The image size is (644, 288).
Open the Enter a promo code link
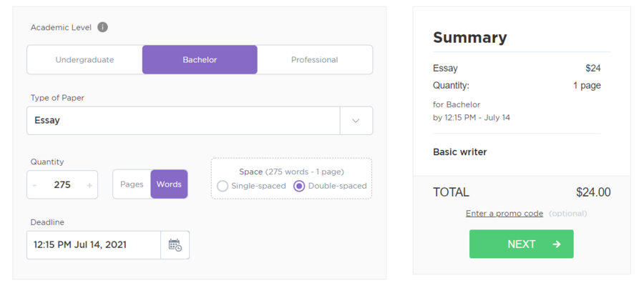(x=504, y=214)
